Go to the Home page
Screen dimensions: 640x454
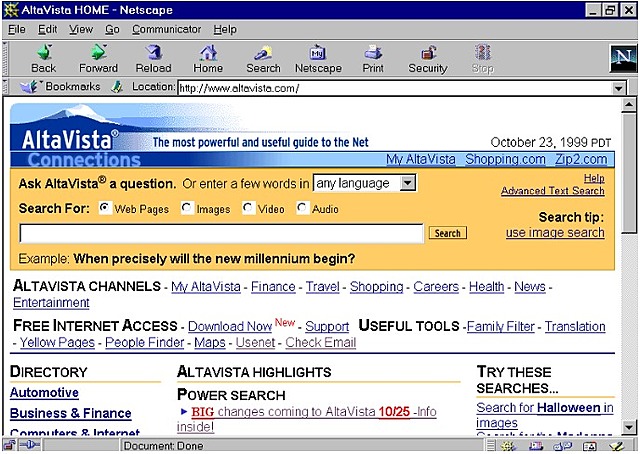(208, 59)
